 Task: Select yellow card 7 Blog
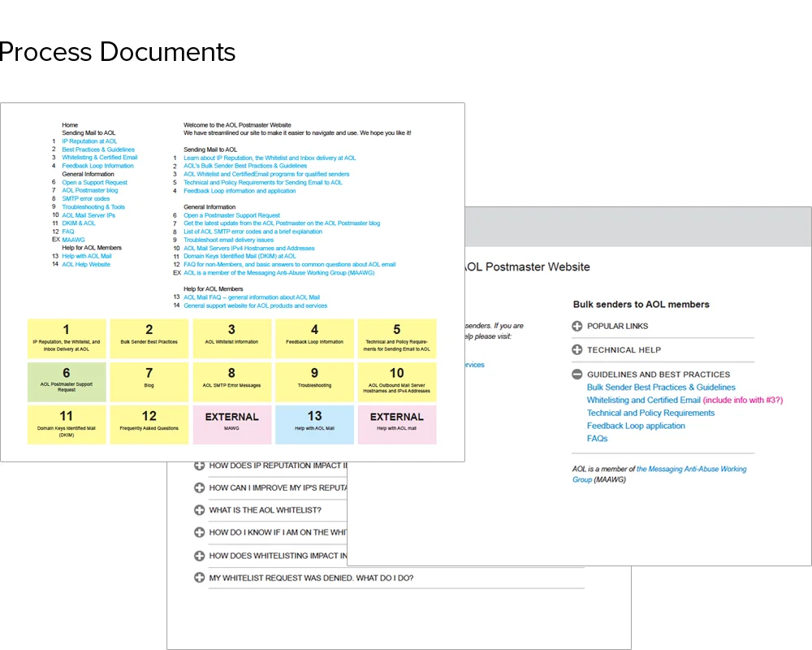tap(149, 382)
